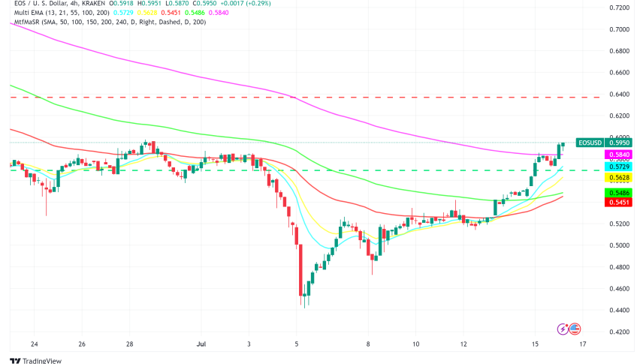Click the 0.4600 price axis label
This screenshot has width=640, height=364.
pyautogui.click(x=619, y=289)
